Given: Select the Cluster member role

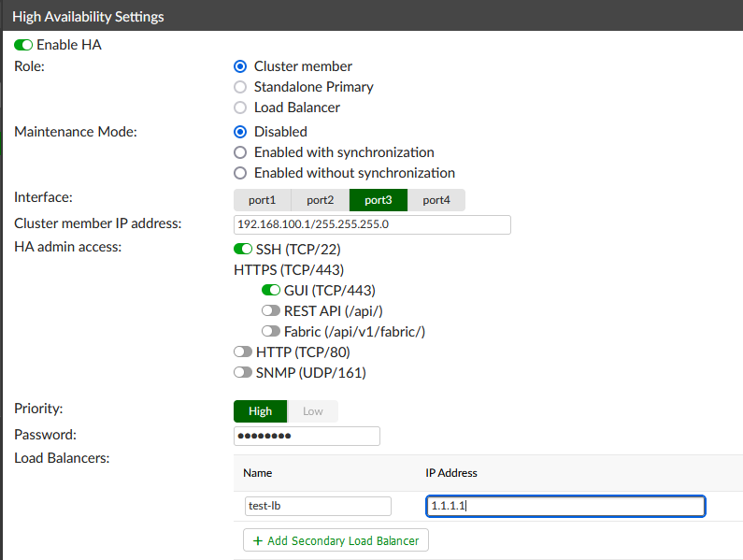Looking at the screenshot, I should pyautogui.click(x=240, y=66).
